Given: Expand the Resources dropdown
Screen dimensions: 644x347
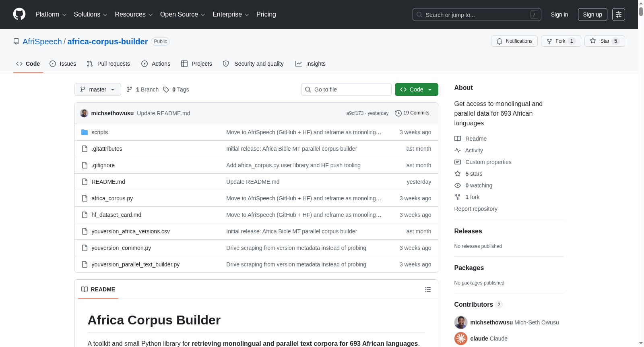Looking at the screenshot, I should tap(134, 15).
